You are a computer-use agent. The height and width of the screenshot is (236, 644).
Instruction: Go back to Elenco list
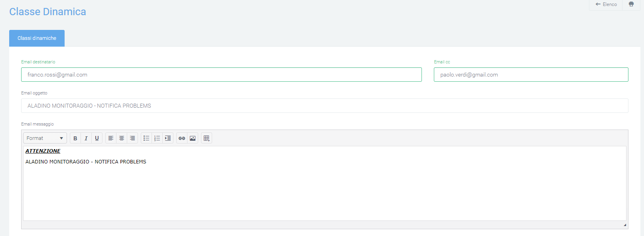[606, 4]
